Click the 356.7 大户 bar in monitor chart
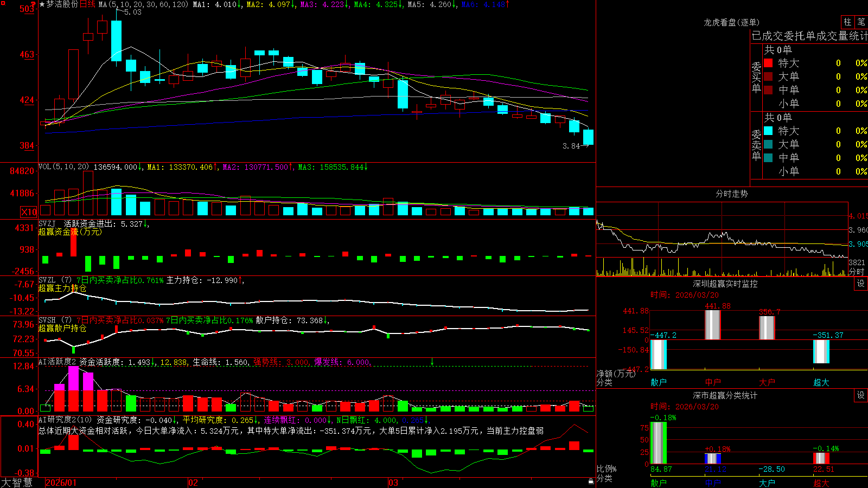Screen dimensions: 868x488 coord(767,328)
